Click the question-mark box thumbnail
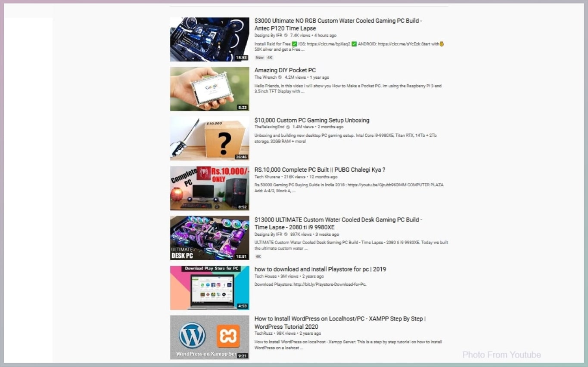588x367 pixels. 210,139
